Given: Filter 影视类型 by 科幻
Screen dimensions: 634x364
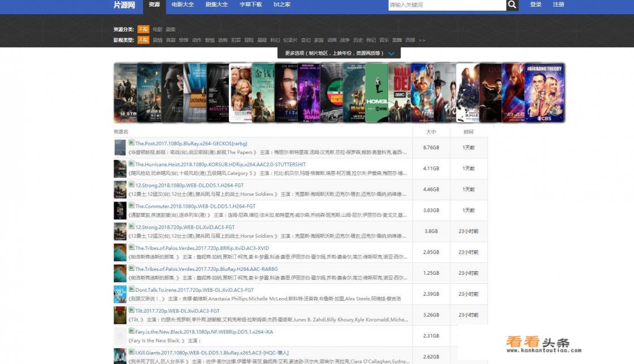Looking at the screenshot, I should 275,40.
